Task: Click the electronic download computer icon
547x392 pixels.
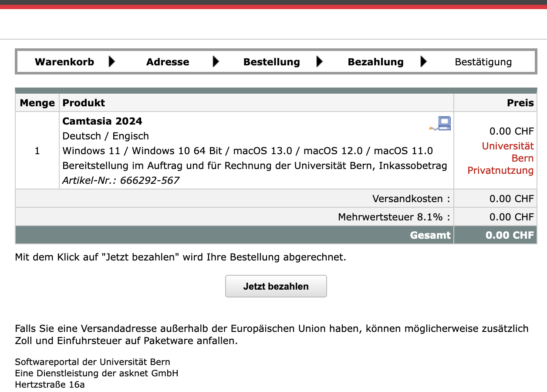Action: 441,124
